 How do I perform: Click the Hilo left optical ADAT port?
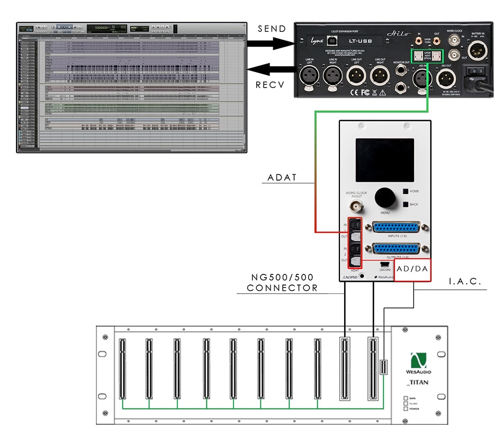click(418, 56)
